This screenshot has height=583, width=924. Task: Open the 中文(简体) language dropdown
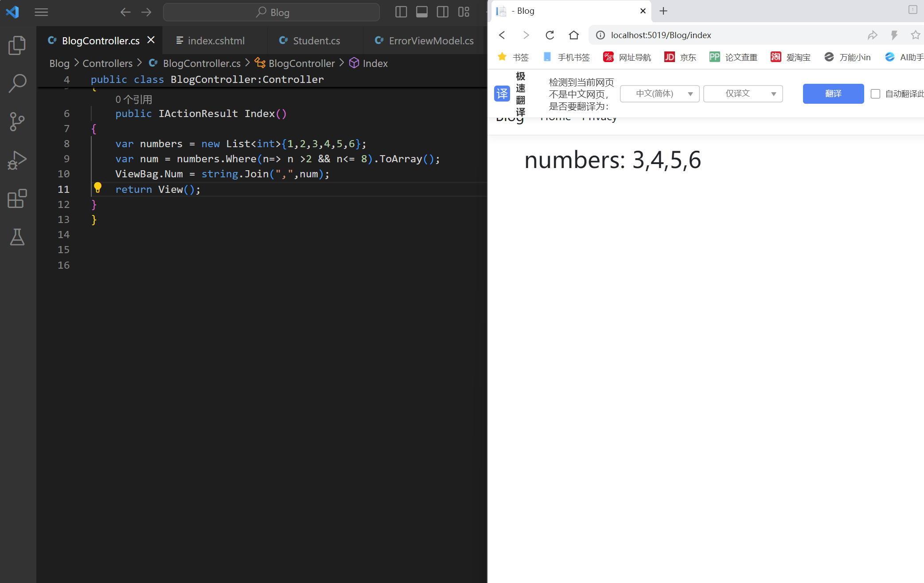point(659,94)
